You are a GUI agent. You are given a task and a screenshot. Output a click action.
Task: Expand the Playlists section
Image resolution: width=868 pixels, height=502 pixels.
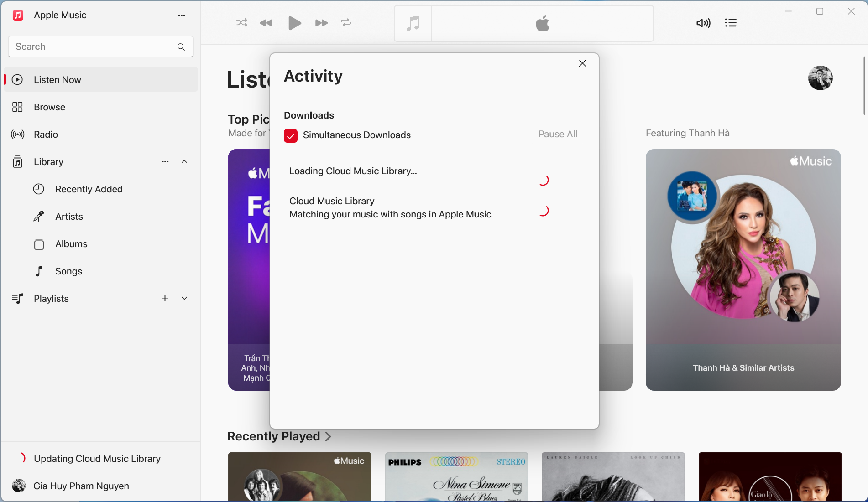[x=184, y=298]
